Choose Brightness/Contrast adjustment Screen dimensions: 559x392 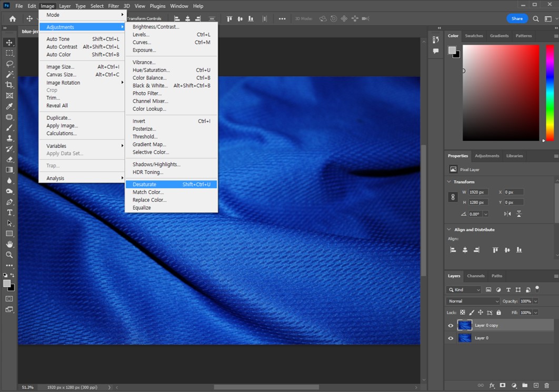tap(171, 27)
